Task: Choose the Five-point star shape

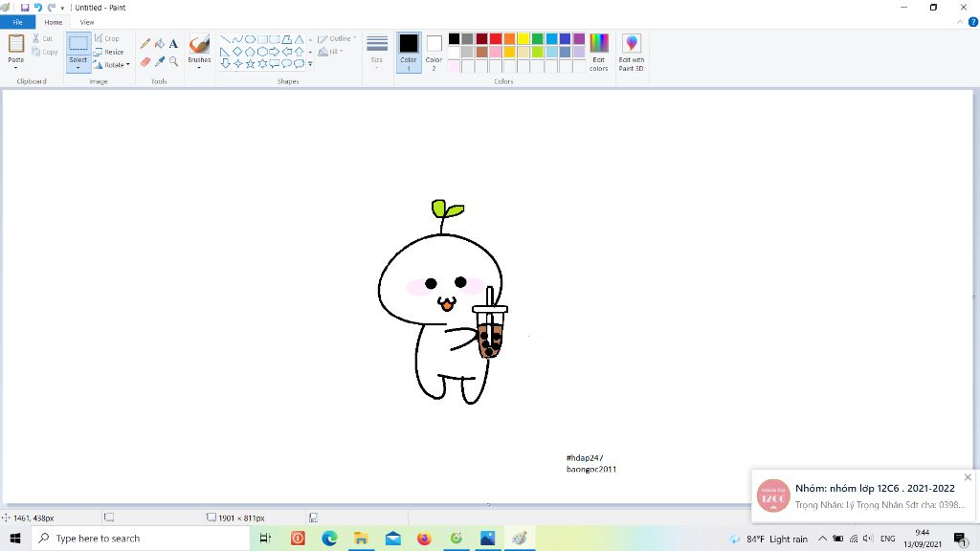Action: pyautogui.click(x=250, y=63)
